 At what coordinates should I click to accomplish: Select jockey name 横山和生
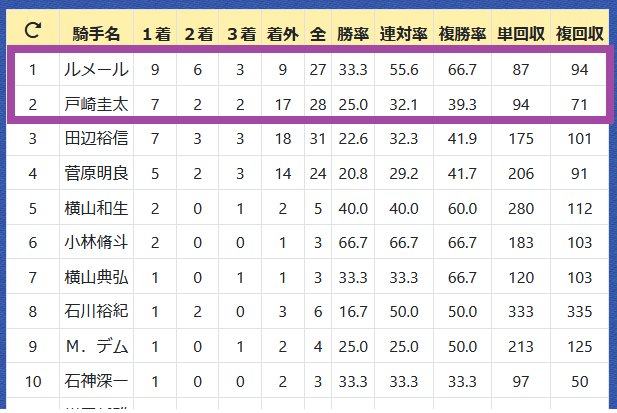pyautogui.click(x=96, y=208)
